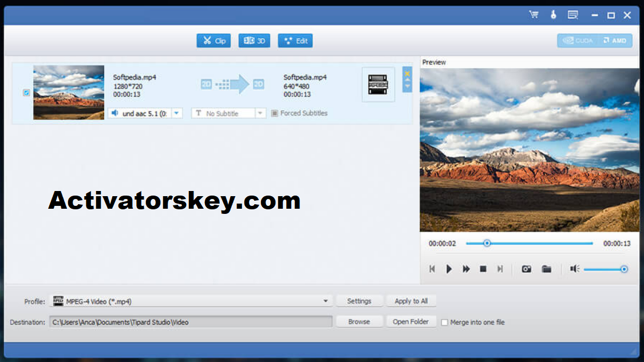Click the Destination path field
Screen dimensions: 644x362
coord(191,322)
